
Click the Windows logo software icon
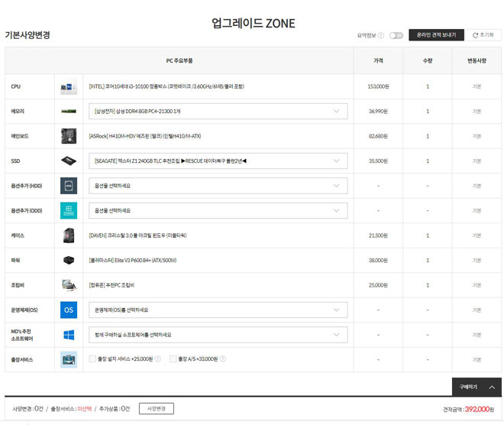(69, 335)
